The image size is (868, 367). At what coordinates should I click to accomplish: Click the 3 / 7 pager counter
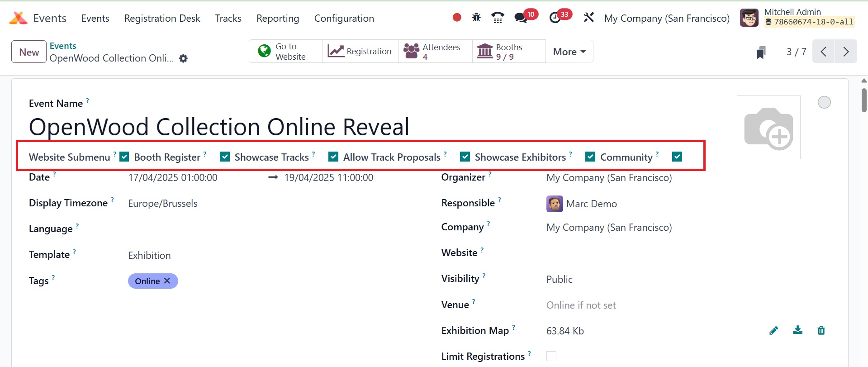pyautogui.click(x=796, y=52)
